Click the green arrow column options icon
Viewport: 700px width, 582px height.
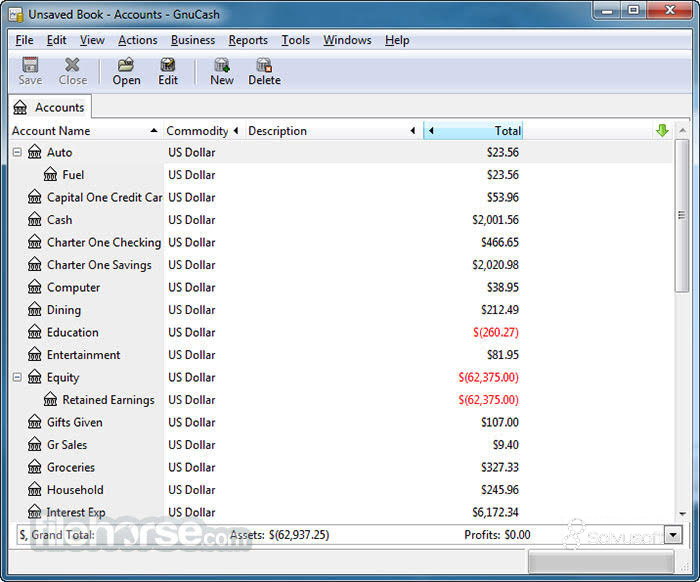point(662,130)
